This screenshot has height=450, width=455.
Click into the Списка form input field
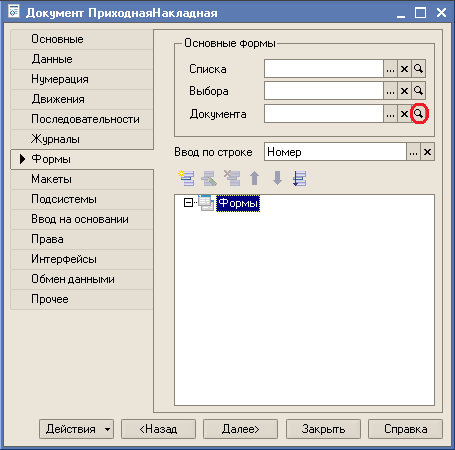click(x=324, y=69)
